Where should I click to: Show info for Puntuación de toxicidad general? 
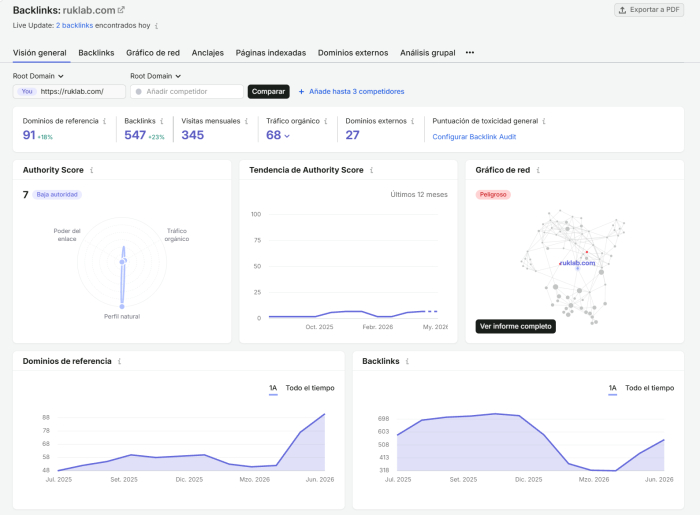click(x=544, y=121)
